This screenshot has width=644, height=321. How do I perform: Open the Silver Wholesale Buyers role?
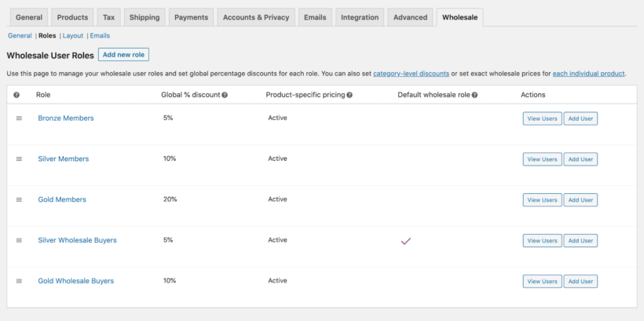click(77, 240)
